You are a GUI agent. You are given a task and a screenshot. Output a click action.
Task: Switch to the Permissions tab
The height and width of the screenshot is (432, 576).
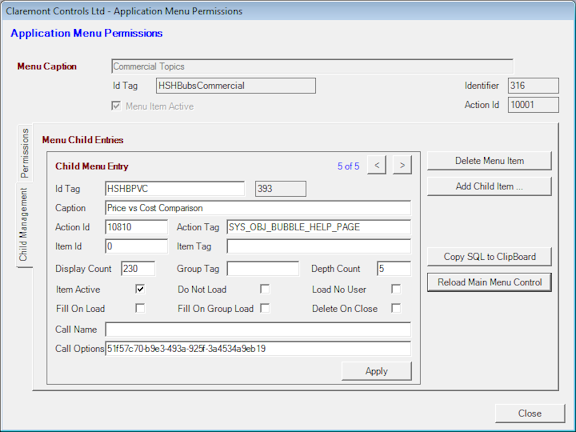point(25,153)
